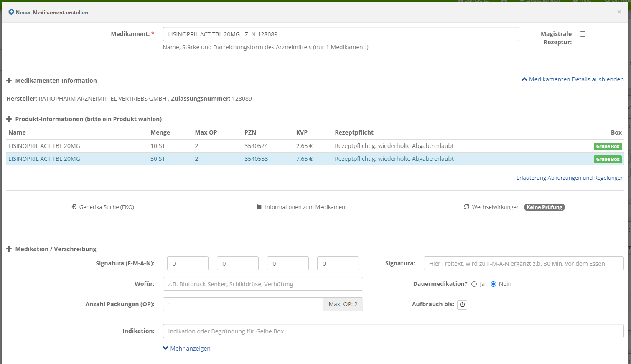The height and width of the screenshot is (364, 631).
Task: Click the Indikation input field
Action: [393, 331]
